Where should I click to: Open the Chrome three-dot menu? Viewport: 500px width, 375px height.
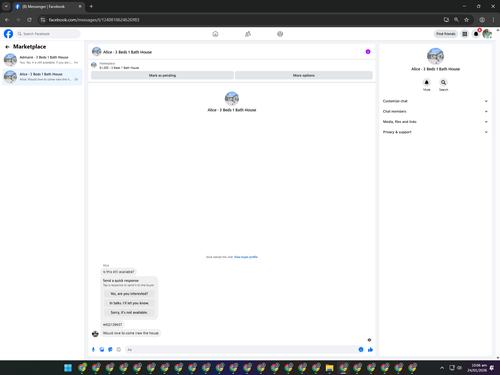coord(493,20)
